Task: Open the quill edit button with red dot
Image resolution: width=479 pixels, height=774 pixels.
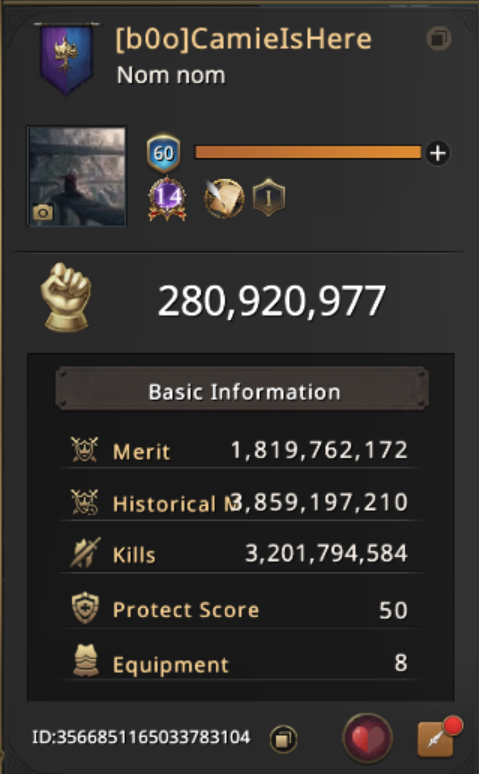Action: tap(439, 737)
